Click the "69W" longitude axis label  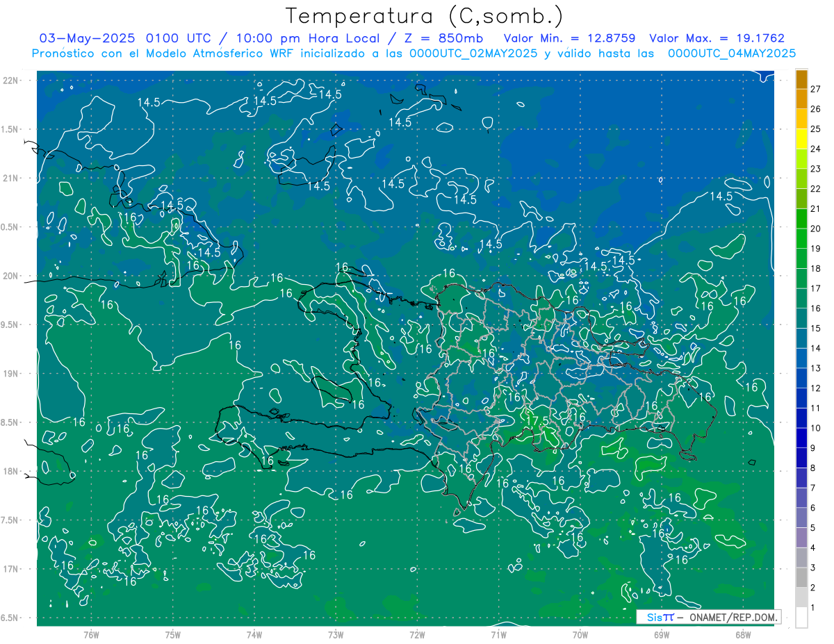(662, 634)
